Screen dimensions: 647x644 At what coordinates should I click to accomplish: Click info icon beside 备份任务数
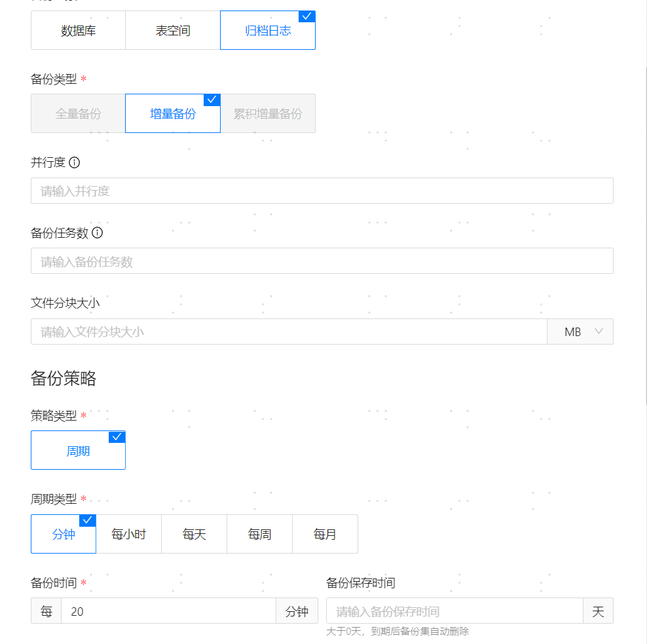point(98,233)
